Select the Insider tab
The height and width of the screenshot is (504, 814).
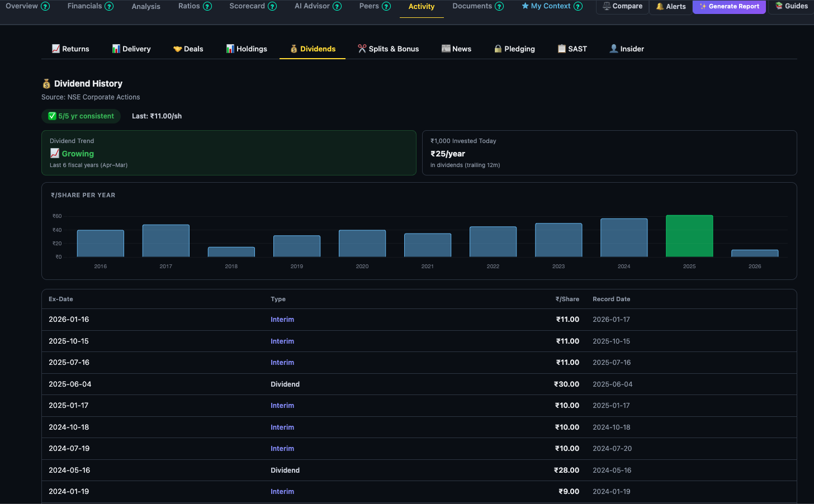click(627, 49)
